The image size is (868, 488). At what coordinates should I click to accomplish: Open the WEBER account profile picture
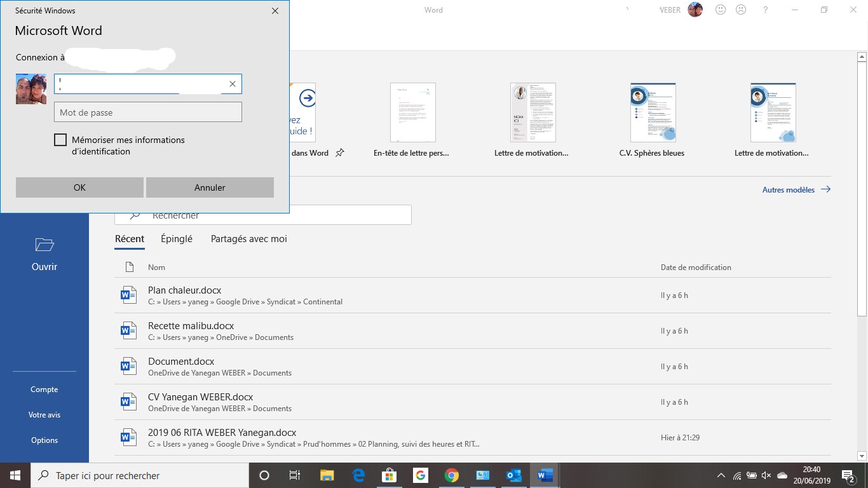pos(695,10)
